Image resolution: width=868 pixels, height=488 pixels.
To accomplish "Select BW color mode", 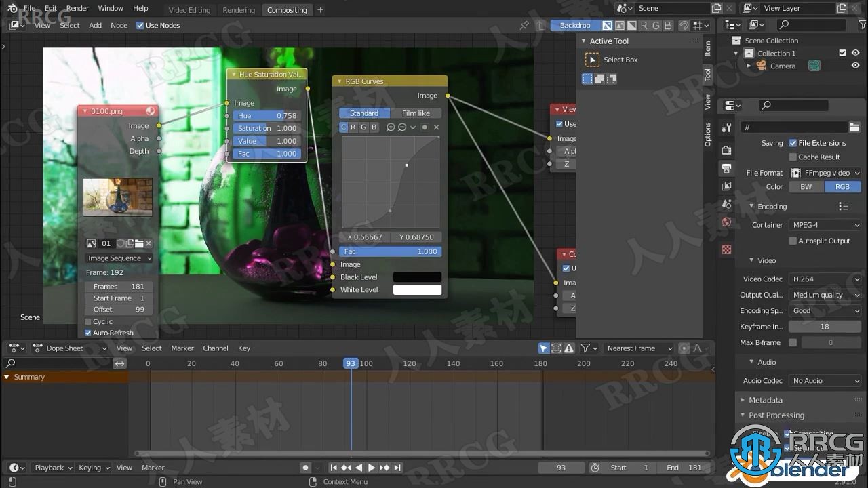I will pyautogui.click(x=806, y=187).
